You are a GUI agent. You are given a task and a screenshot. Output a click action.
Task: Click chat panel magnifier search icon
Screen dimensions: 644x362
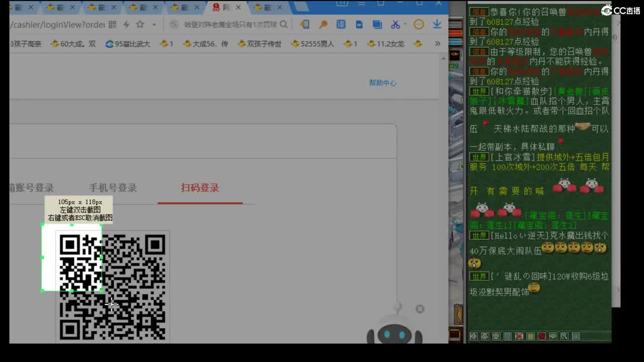pyautogui.click(x=565, y=336)
